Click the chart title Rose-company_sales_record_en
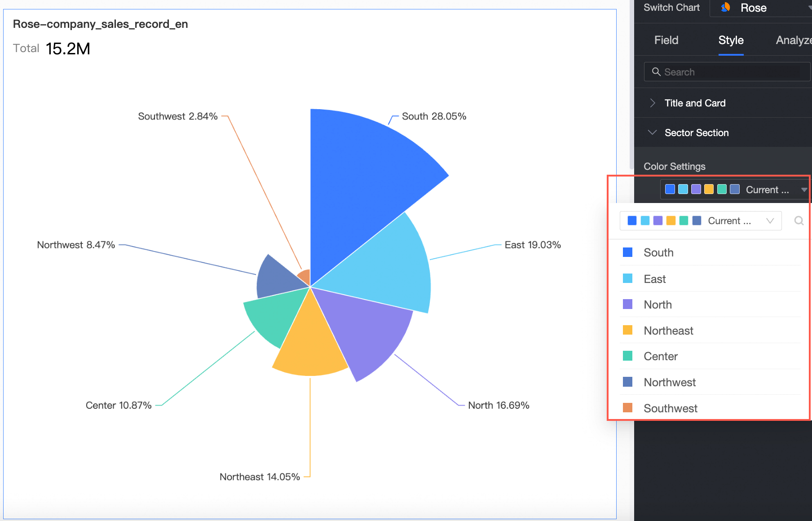812x521 pixels. (100, 24)
